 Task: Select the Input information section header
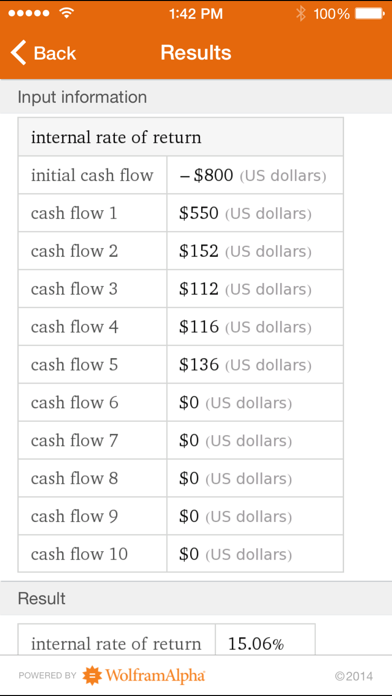(x=196, y=97)
